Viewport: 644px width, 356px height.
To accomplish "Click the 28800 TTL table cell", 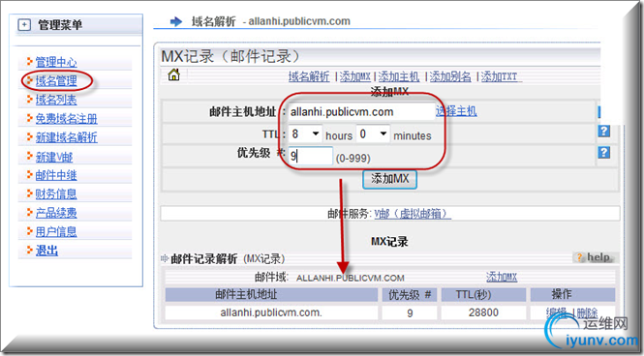I will (x=483, y=312).
